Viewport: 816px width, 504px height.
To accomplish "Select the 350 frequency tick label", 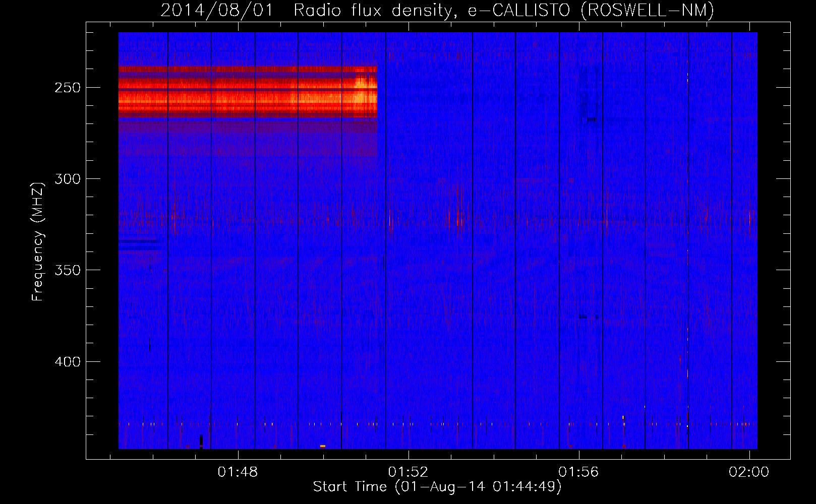I will pyautogui.click(x=68, y=270).
